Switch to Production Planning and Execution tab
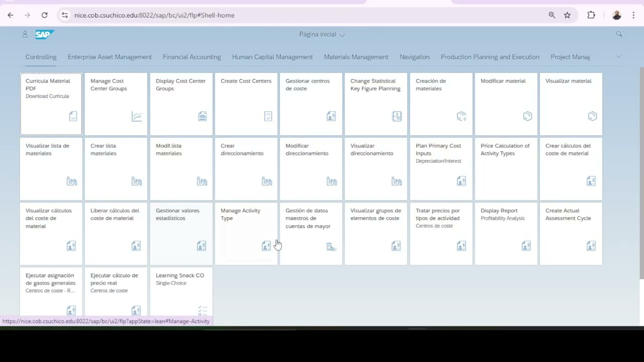The image size is (644, 362). (490, 57)
